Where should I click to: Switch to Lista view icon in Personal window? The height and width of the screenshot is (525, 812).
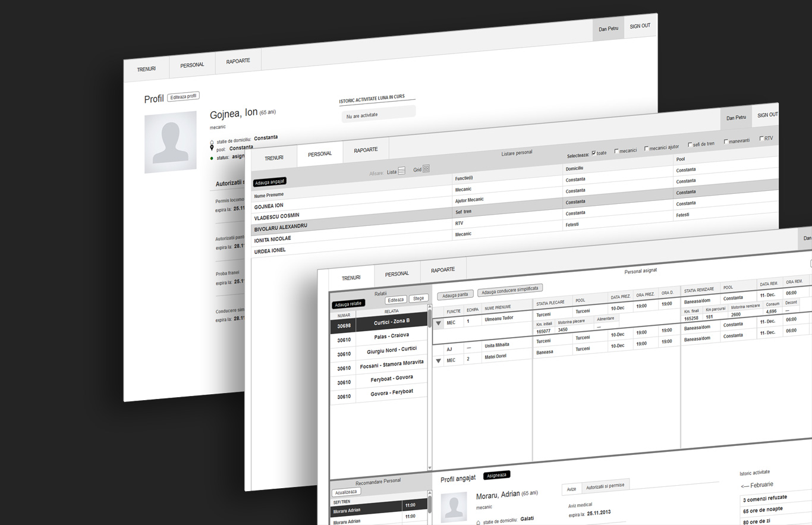click(x=402, y=171)
